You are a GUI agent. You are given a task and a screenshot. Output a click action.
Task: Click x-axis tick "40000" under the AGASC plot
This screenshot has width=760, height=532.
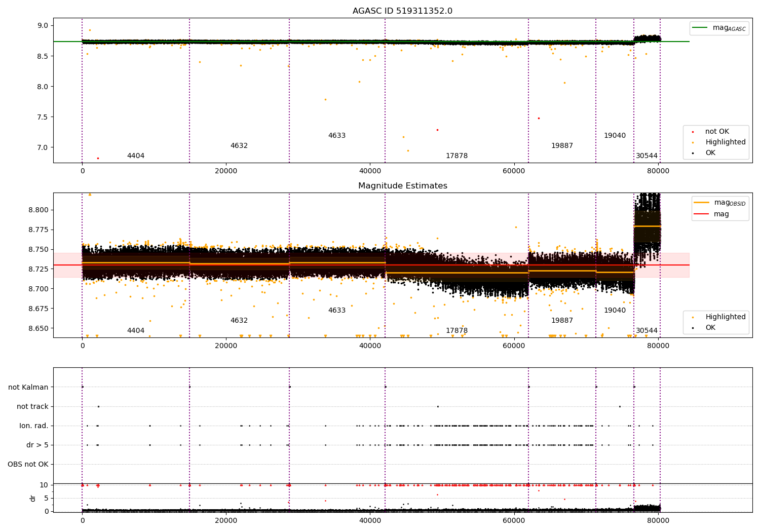[370, 171]
